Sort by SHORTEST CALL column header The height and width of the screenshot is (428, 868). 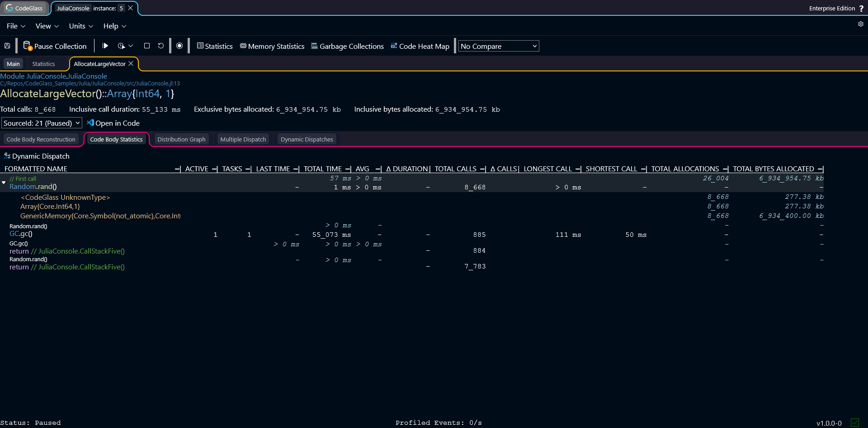612,169
